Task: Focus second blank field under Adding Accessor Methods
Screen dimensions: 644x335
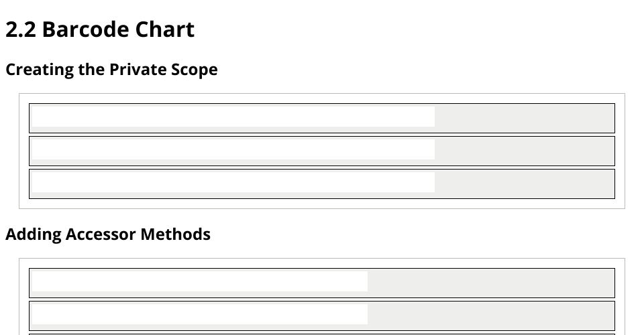Action: click(200, 314)
